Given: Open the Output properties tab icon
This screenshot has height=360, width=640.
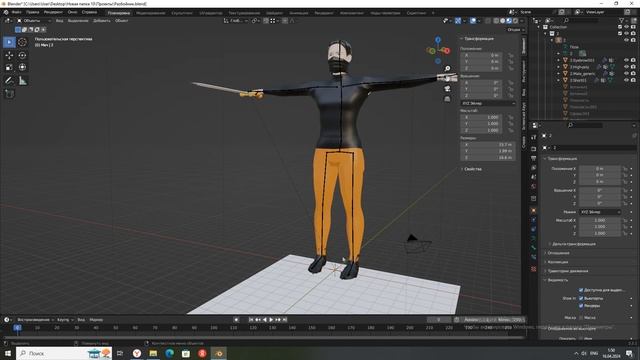Looking at the screenshot, I should (x=533, y=158).
